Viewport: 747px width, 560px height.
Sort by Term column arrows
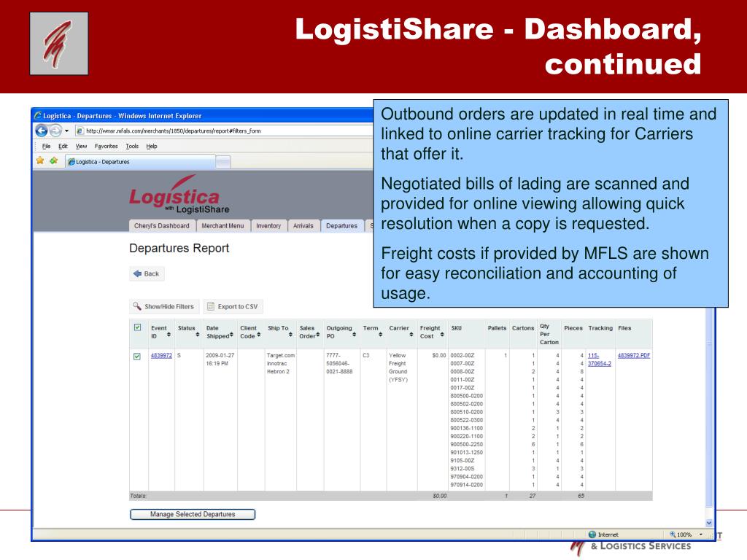pyautogui.click(x=380, y=335)
